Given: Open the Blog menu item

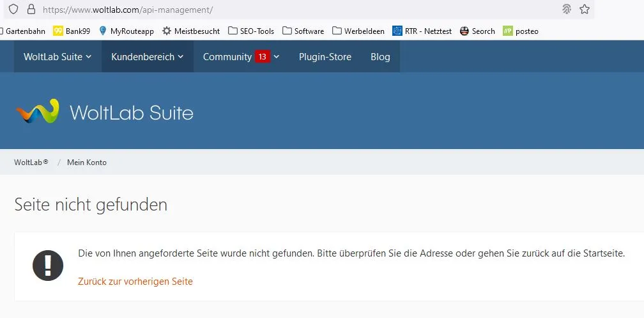Looking at the screenshot, I should click(x=380, y=57).
